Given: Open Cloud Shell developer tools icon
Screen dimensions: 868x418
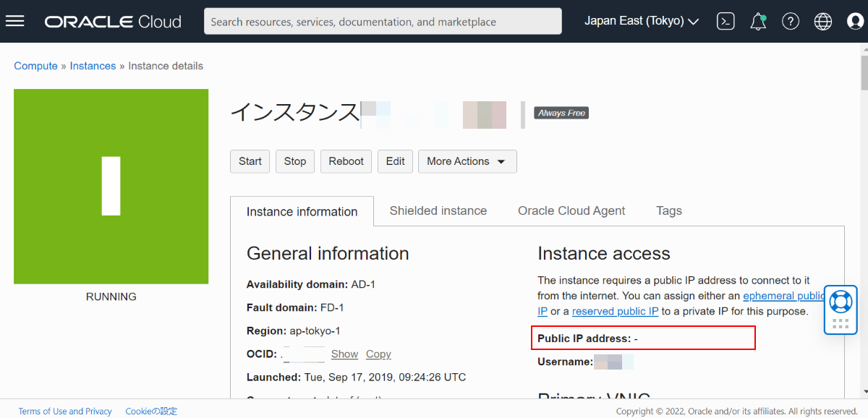Looking at the screenshot, I should point(726,21).
